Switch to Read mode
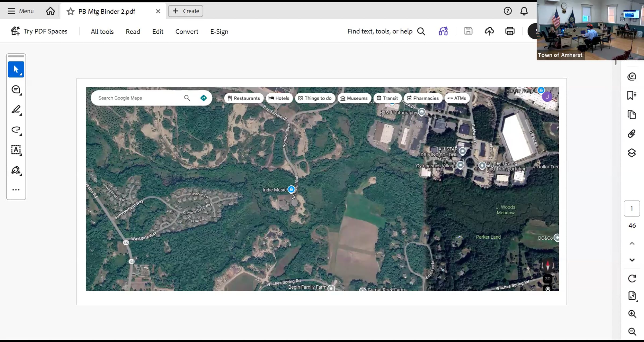Viewport: 644px width, 342px height. point(133,31)
